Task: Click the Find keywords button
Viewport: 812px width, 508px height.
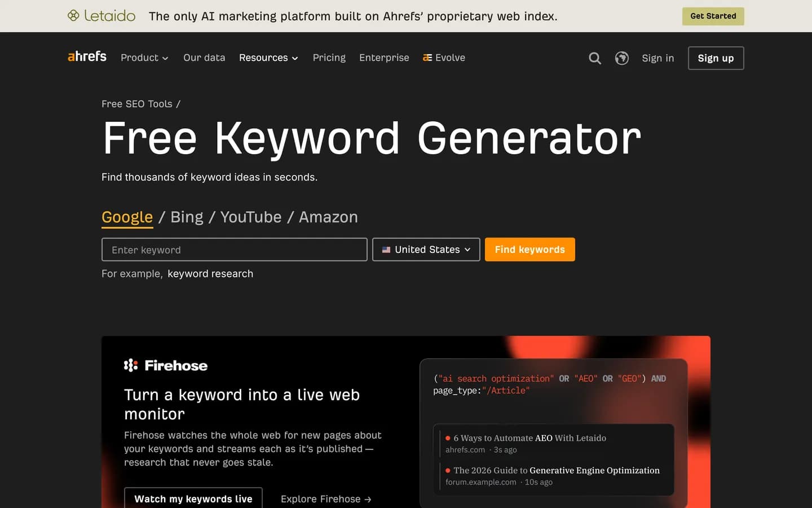Action: point(529,249)
